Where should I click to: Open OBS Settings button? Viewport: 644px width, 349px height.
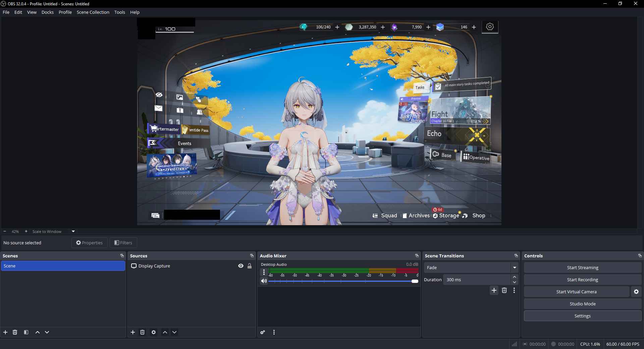(583, 316)
